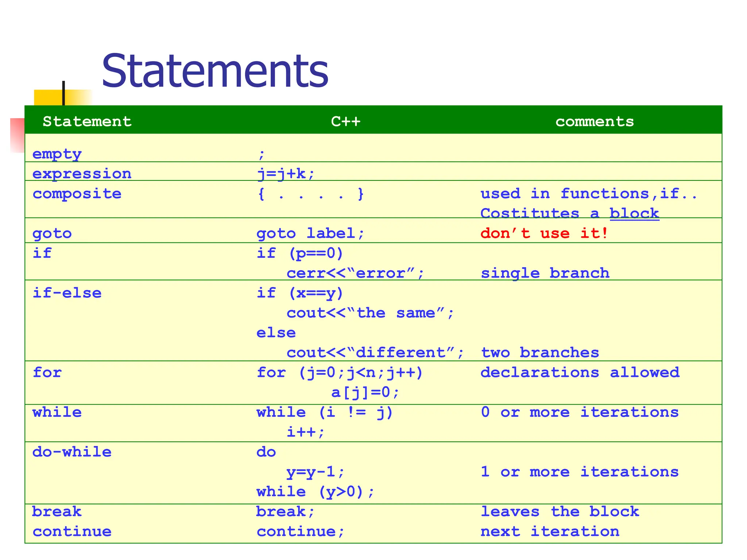Click the "while (y>0);" code line
The image size is (747, 560).
tap(316, 492)
